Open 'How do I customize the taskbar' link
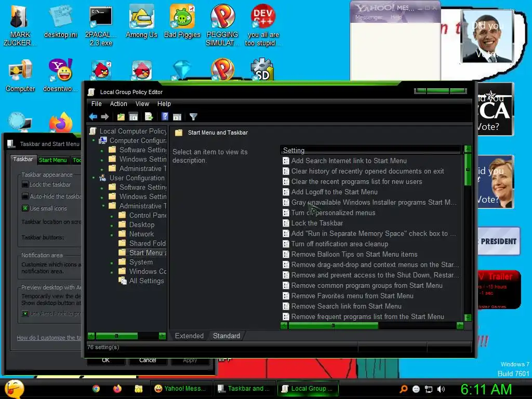Image resolution: width=532 pixels, height=399 pixels. [x=49, y=338]
